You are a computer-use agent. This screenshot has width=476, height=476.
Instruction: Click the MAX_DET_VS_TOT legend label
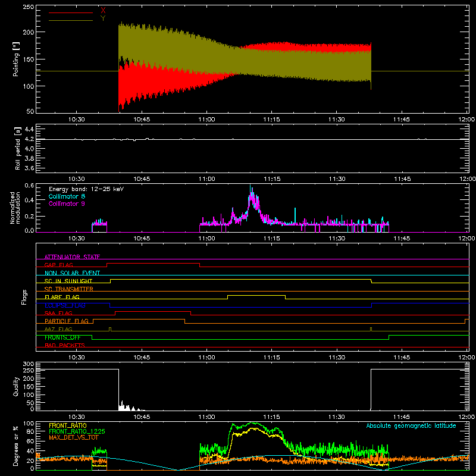click(x=73, y=437)
